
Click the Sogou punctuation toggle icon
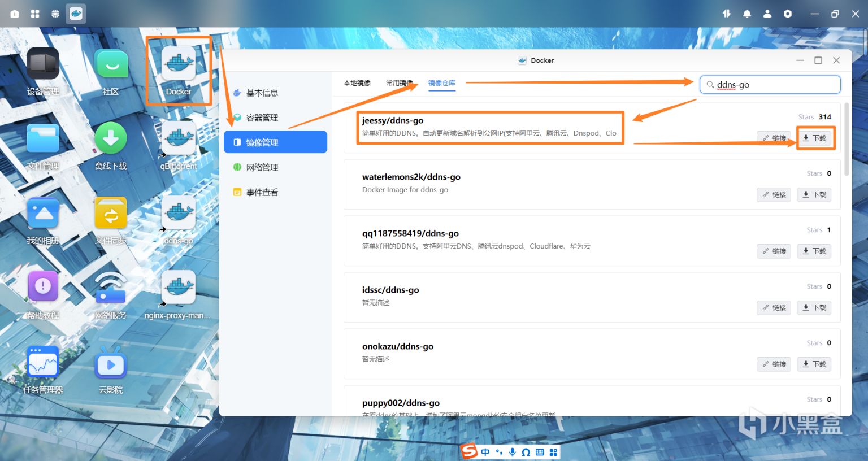tap(499, 452)
